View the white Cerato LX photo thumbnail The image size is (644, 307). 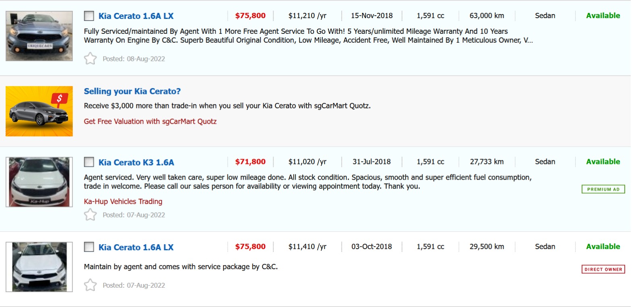point(39,267)
